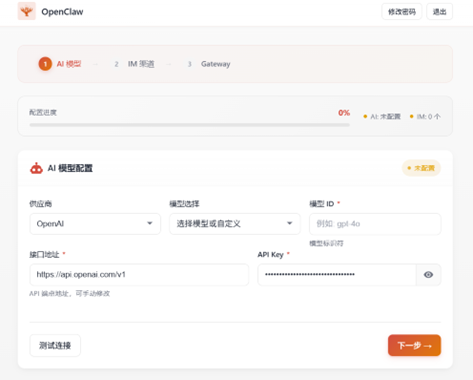Click the IM: 0 个 status indicator
Image resolution: width=473 pixels, height=380 pixels.
425,116
